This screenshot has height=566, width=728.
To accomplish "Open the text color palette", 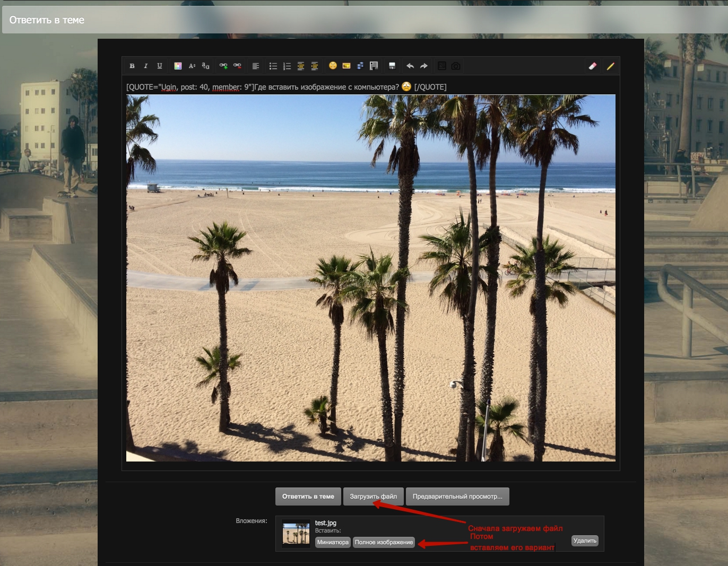I will pyautogui.click(x=178, y=66).
